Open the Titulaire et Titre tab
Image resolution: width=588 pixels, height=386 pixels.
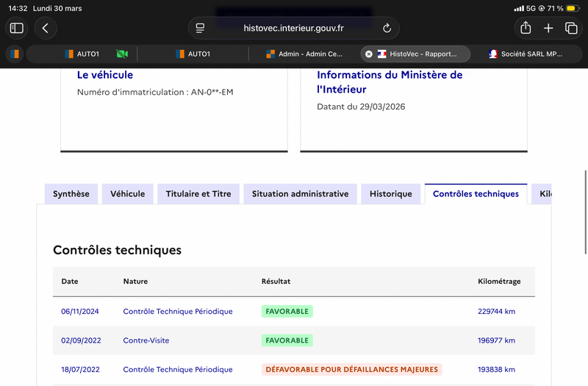point(198,194)
